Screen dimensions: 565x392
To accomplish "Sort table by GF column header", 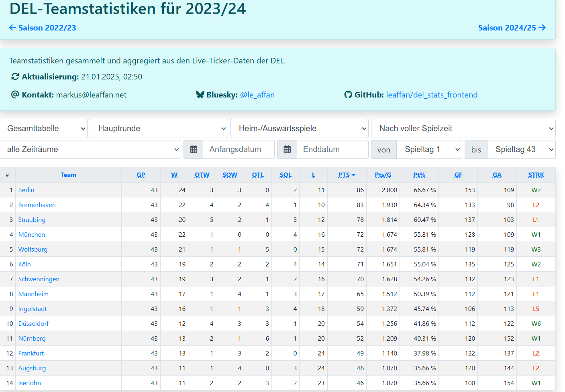I will click(x=458, y=175).
